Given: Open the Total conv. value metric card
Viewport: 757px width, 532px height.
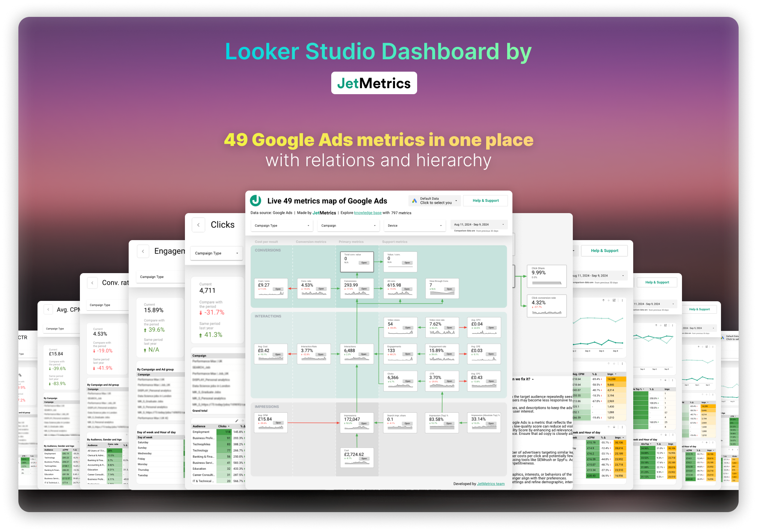Looking at the screenshot, I should pos(364,263).
